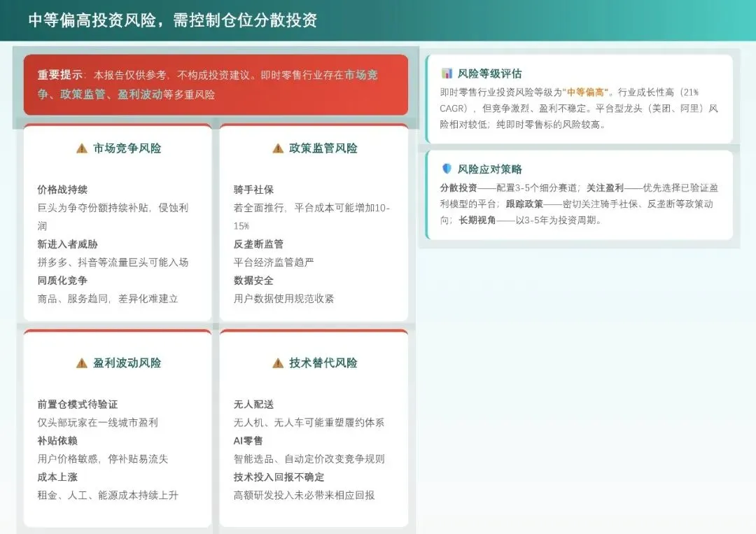The width and height of the screenshot is (756, 534).
Task: Click the text 用户价格敏感，停补贴易流失
Action: (x=103, y=459)
